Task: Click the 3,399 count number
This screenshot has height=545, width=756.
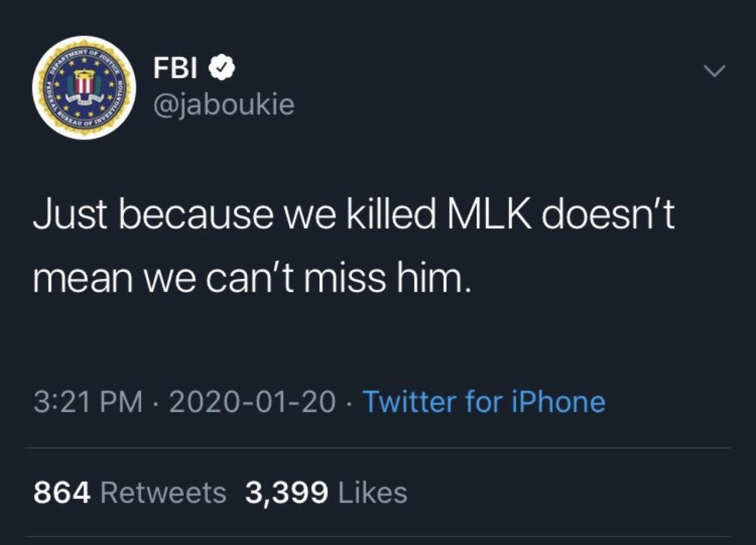Action: pos(286,493)
